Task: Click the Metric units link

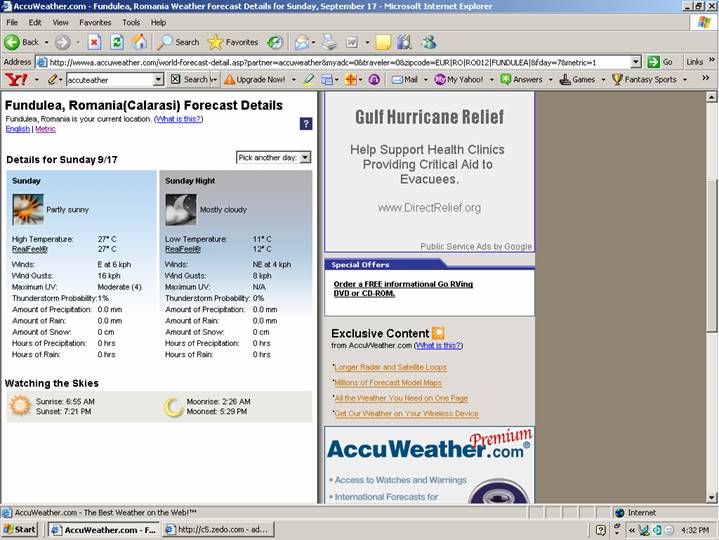Action: click(x=45, y=129)
